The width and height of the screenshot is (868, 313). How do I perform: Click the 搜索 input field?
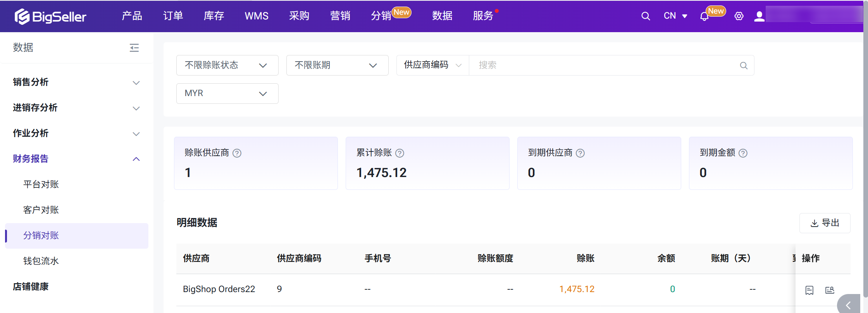pyautogui.click(x=604, y=65)
